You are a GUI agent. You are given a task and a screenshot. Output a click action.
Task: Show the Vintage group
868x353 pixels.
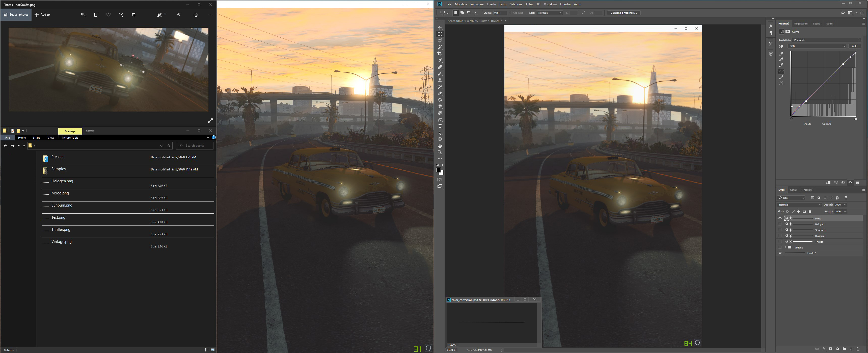(780, 247)
